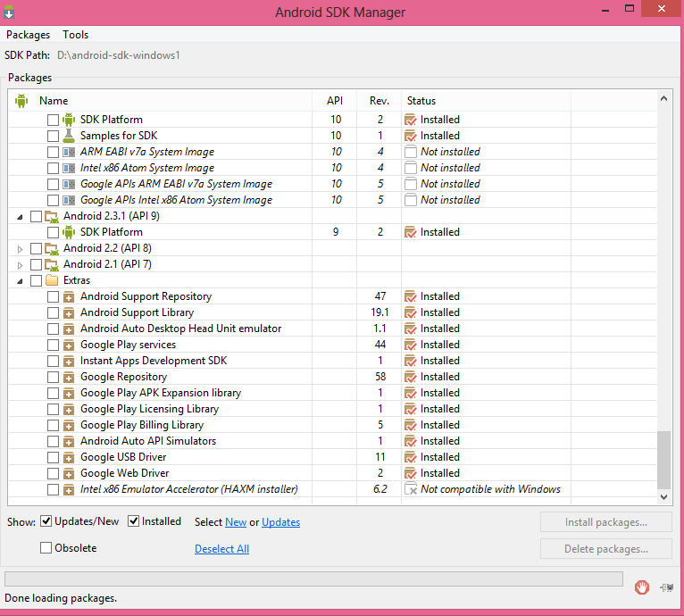The width and height of the screenshot is (684, 616).
Task: Click the Delete packages button
Action: [606, 549]
